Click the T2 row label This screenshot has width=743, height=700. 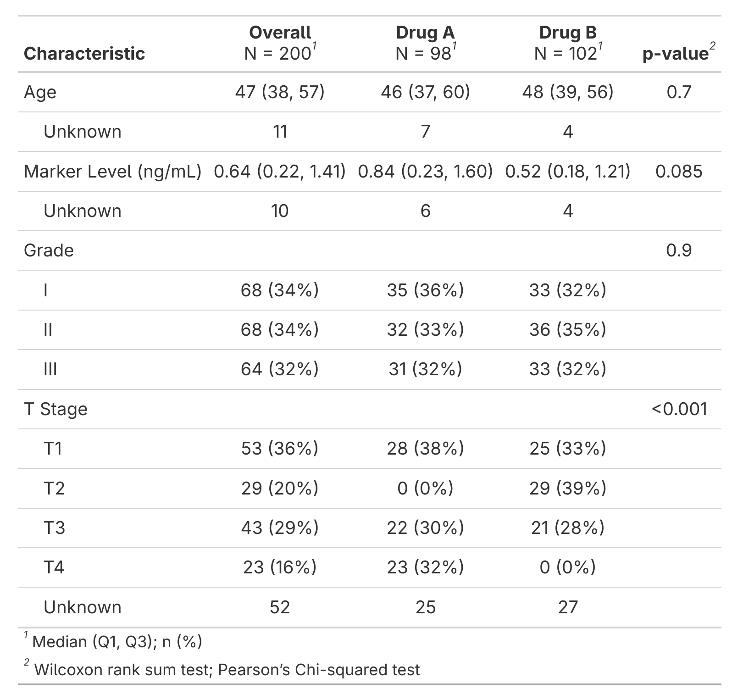pyautogui.click(x=54, y=489)
